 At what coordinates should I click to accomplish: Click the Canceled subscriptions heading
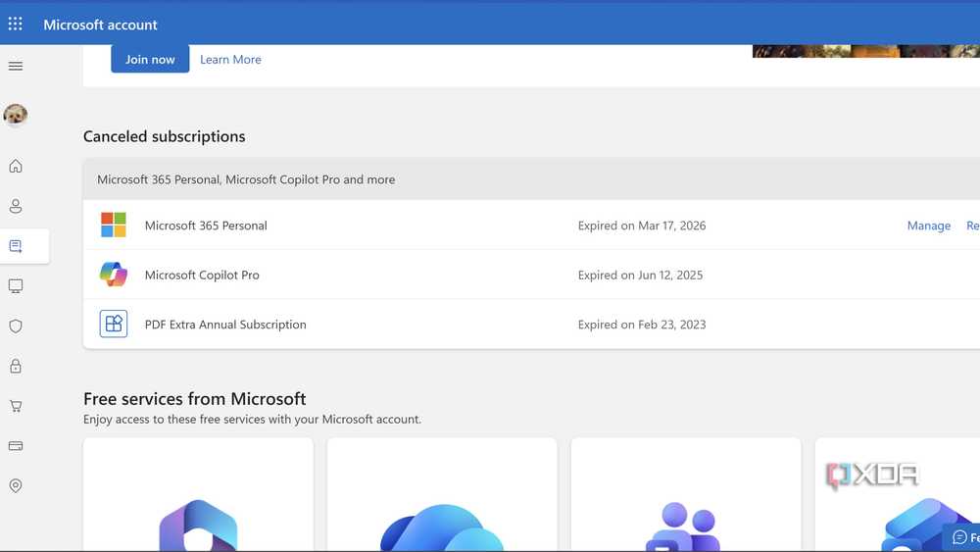click(165, 136)
